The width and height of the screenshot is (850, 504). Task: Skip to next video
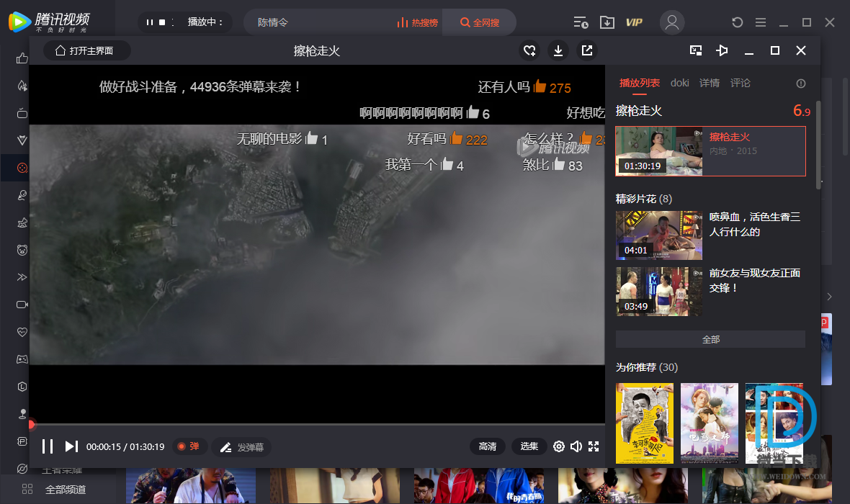(x=71, y=446)
